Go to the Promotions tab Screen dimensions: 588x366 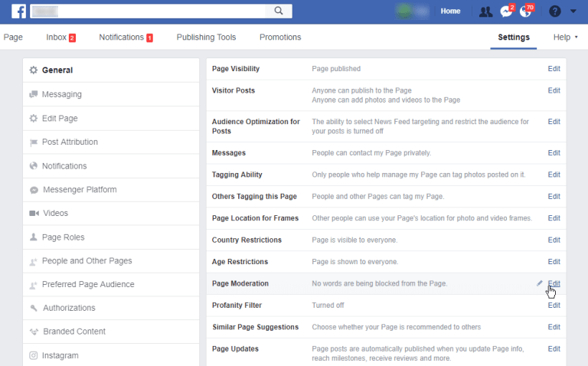click(x=280, y=37)
